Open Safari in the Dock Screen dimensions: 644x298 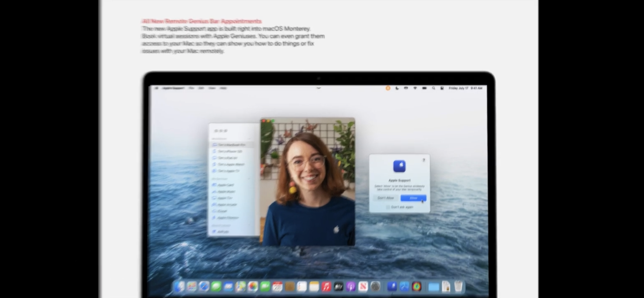point(204,286)
